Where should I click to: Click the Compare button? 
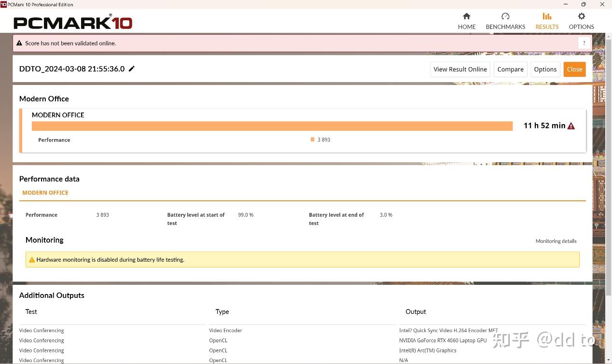[x=510, y=69]
